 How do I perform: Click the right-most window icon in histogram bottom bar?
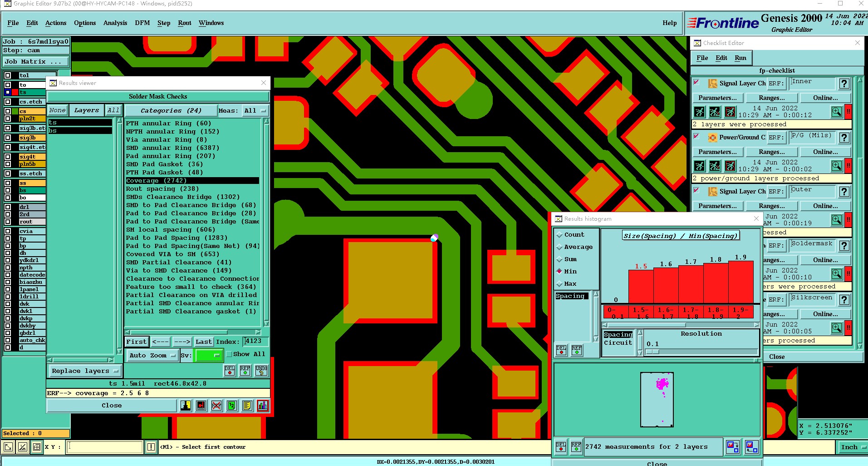point(751,447)
